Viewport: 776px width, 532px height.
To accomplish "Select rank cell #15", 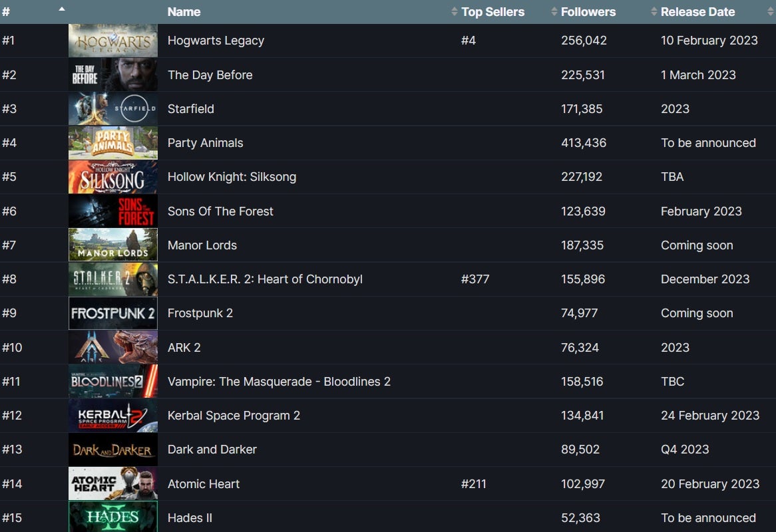I will pos(12,518).
